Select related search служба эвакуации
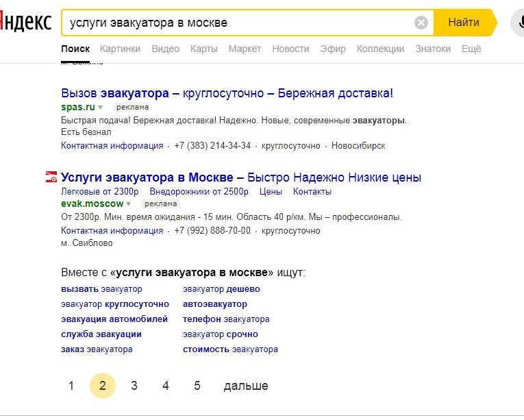The image size is (524, 420). coord(101,334)
